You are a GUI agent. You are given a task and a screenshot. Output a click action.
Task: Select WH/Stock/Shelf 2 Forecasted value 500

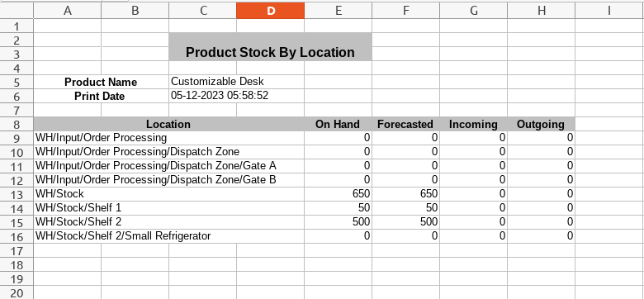coord(405,222)
